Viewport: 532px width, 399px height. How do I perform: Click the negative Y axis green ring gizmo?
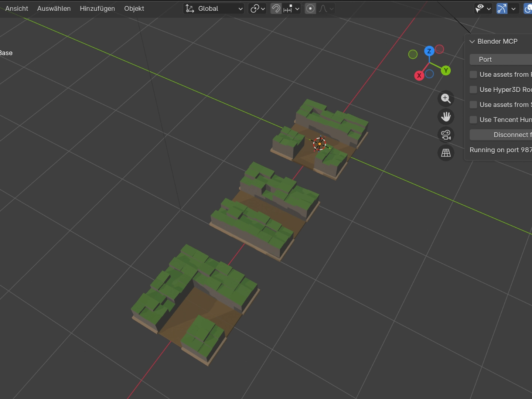(x=413, y=54)
